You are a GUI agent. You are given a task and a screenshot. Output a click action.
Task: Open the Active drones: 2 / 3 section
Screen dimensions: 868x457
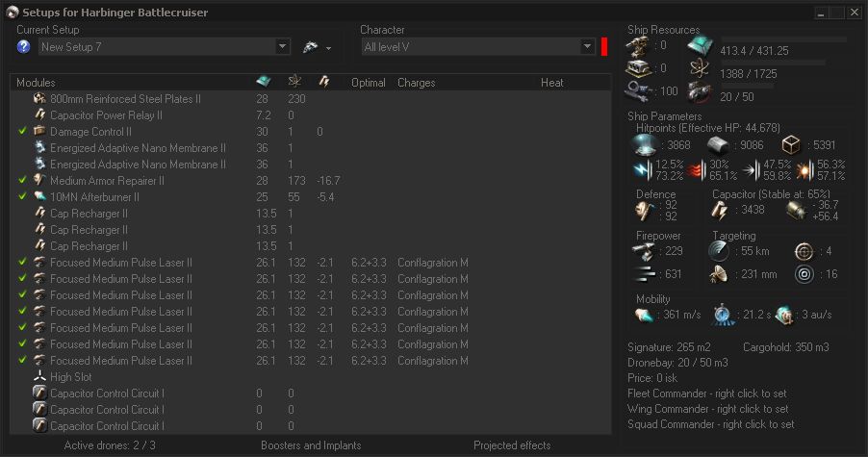click(110, 445)
